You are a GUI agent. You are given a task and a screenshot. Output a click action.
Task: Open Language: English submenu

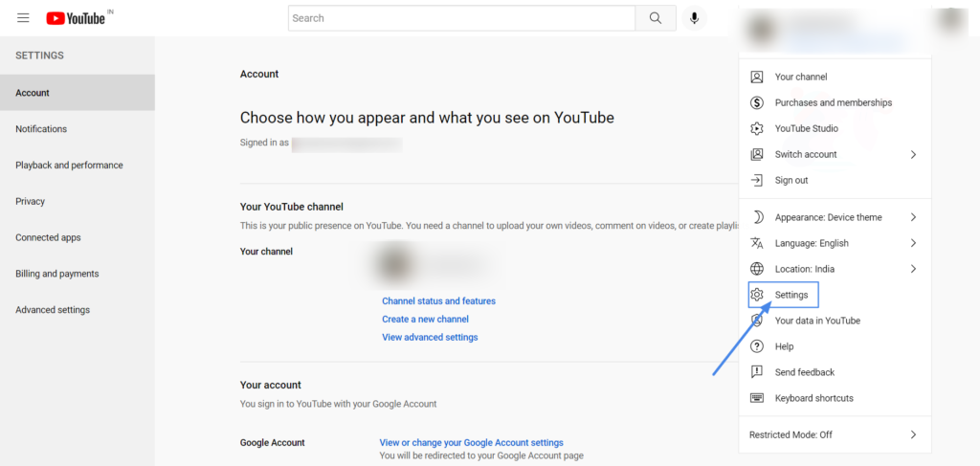[x=913, y=243]
